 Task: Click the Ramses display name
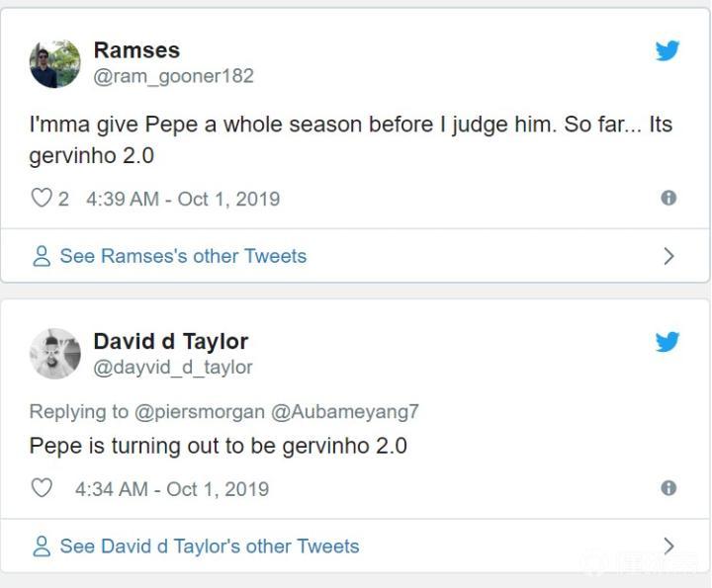[136, 50]
